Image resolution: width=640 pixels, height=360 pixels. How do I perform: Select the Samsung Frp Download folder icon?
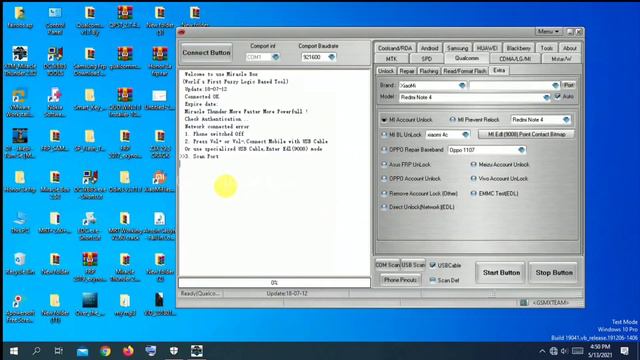click(90, 62)
